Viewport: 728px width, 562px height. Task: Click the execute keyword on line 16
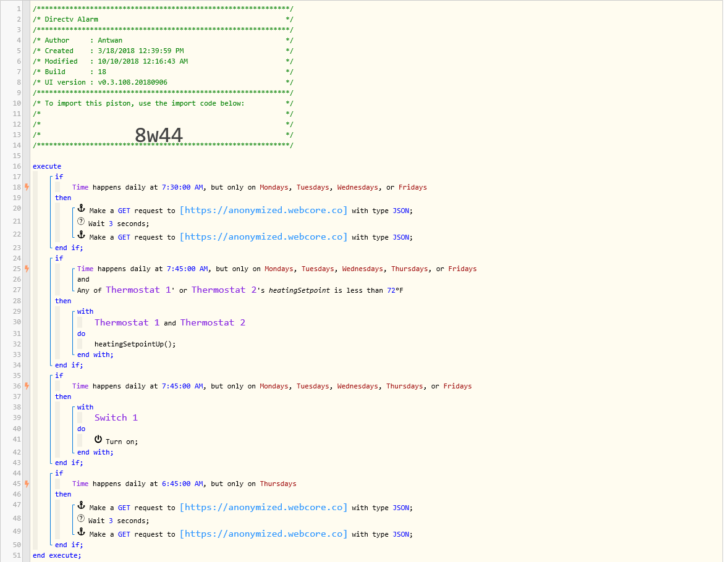[47, 166]
